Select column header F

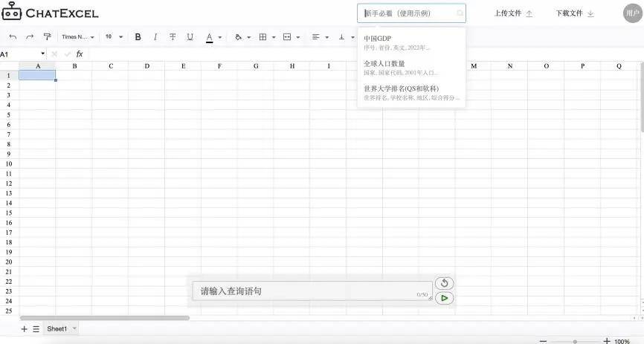(219, 65)
